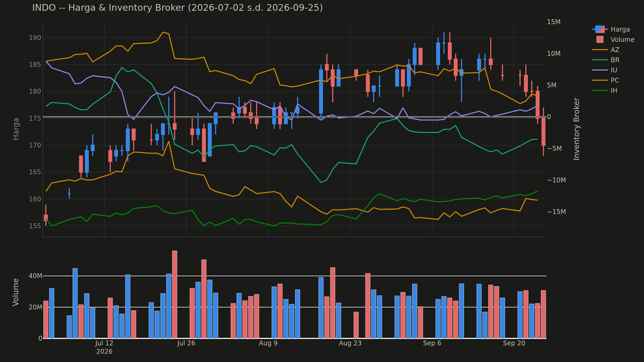Click the chart title INDO -- Harga & Inventory Broker
Screen dimensions: 644x362
pyautogui.click(x=178, y=8)
